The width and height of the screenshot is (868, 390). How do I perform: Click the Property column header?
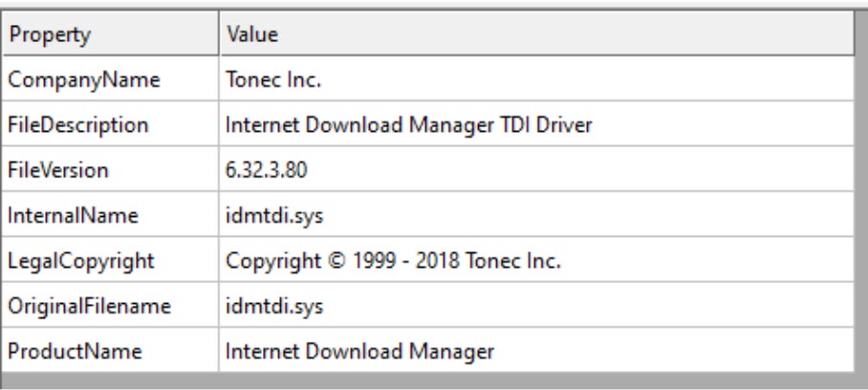(x=50, y=36)
